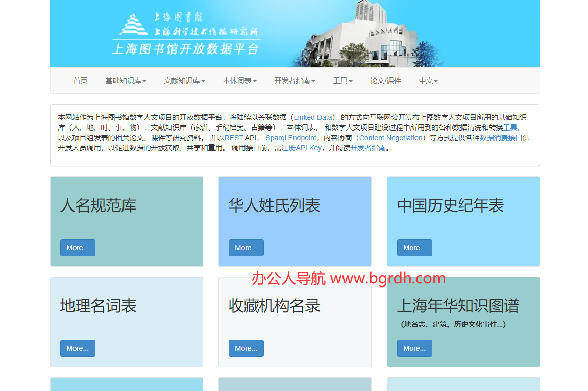Image resolution: width=588 pixels, height=391 pixels.
Task: Click More on the 收藏机构名录 card
Action: click(x=246, y=348)
